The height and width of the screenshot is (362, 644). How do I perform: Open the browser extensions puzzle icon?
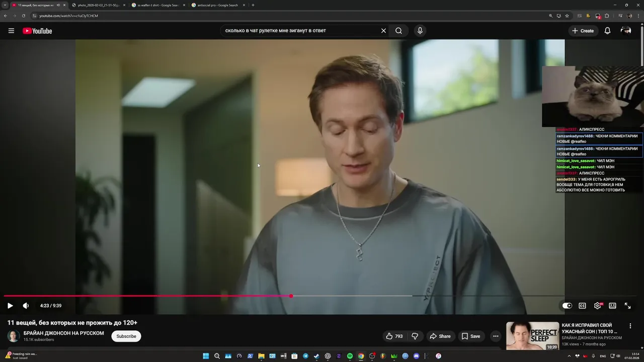tap(607, 16)
